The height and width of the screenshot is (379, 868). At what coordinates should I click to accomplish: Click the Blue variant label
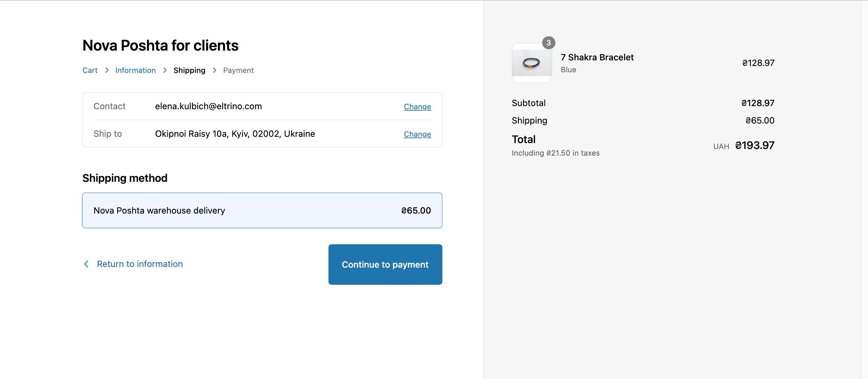pos(568,69)
